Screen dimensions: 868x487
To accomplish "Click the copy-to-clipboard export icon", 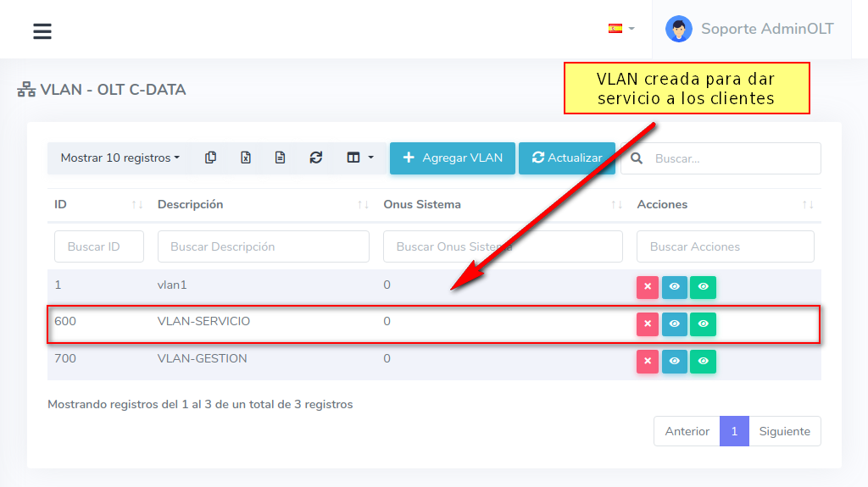I will click(211, 158).
